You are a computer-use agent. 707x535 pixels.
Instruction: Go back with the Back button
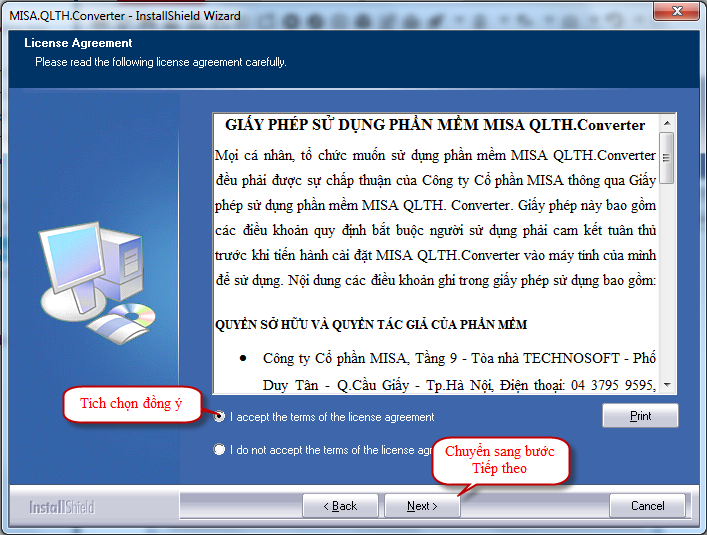click(x=340, y=506)
